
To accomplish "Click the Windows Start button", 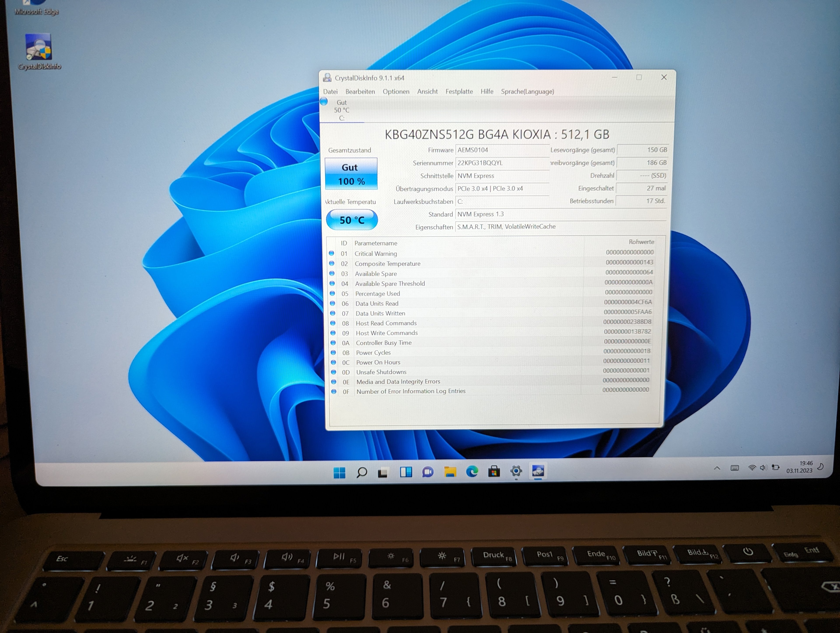I will (339, 472).
